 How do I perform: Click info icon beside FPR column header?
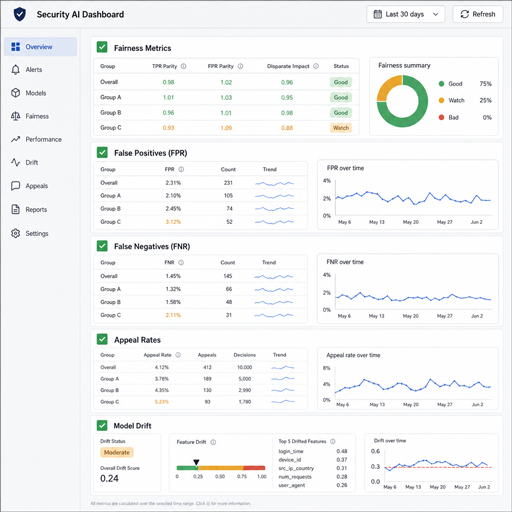pos(181,169)
